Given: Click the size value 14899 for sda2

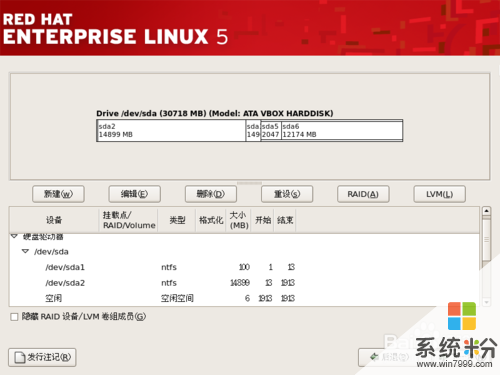Looking at the screenshot, I should pos(240,283).
